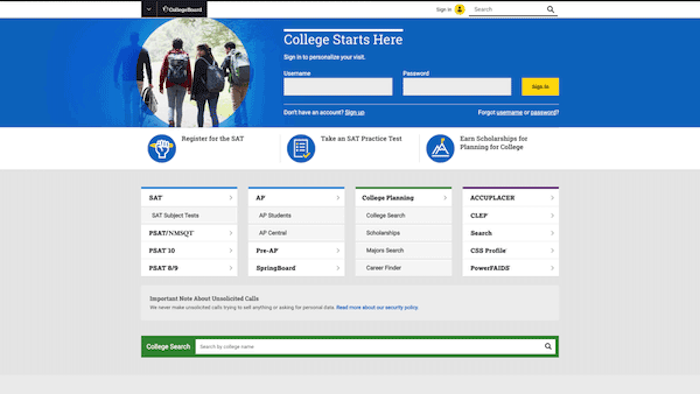Open the SAT Practice Test checklist icon
The height and width of the screenshot is (394, 700).
click(x=301, y=149)
